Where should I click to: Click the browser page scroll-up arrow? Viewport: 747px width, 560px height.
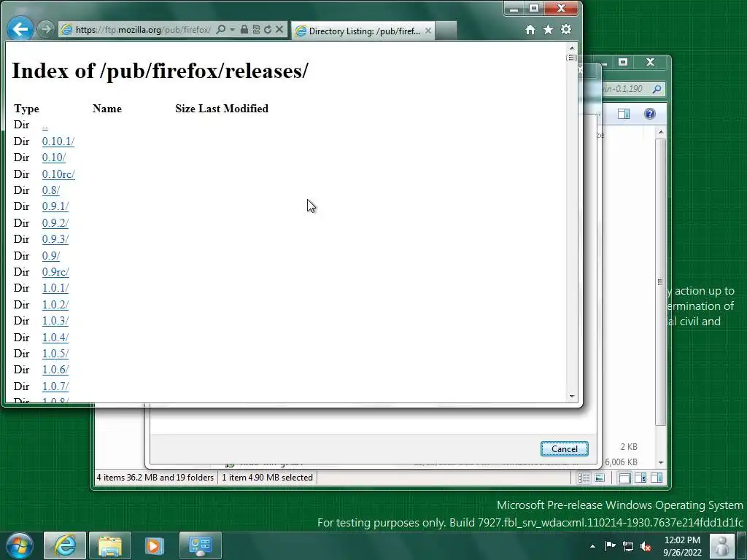572,48
